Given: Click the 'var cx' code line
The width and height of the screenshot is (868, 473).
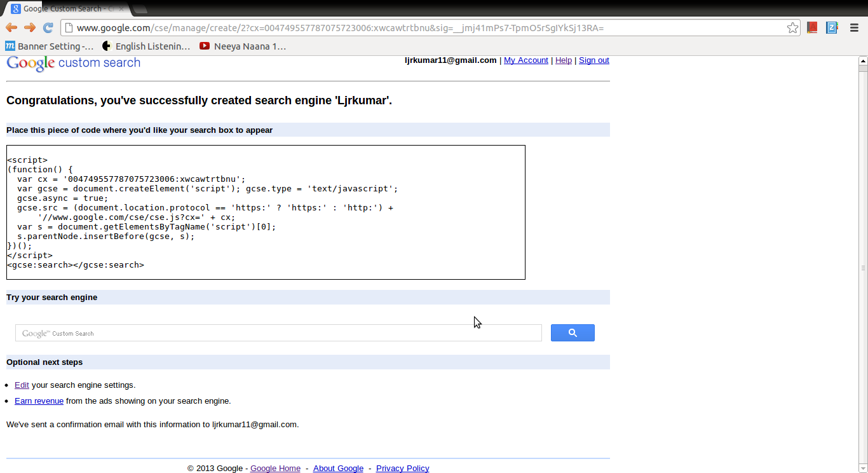Looking at the screenshot, I should pyautogui.click(x=131, y=179).
